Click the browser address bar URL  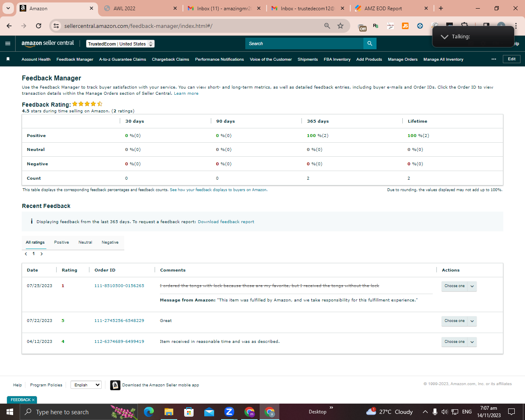pyautogui.click(x=138, y=26)
